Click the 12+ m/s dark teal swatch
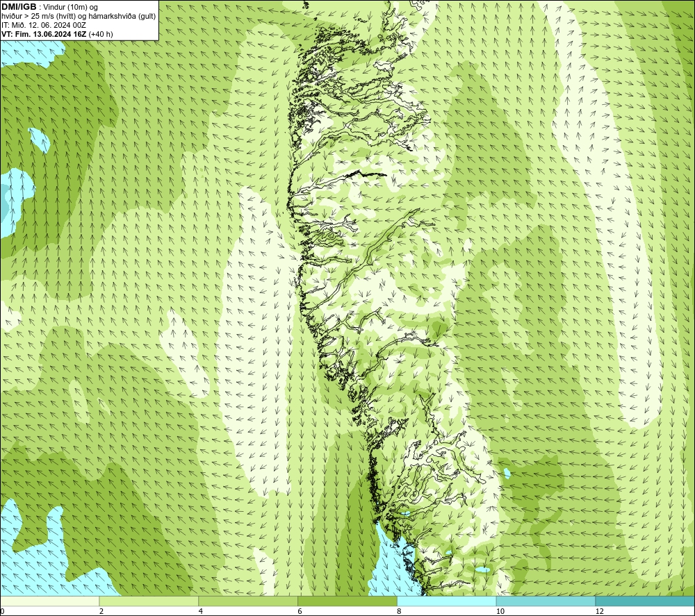This screenshot has height=616, width=695. pos(646,601)
